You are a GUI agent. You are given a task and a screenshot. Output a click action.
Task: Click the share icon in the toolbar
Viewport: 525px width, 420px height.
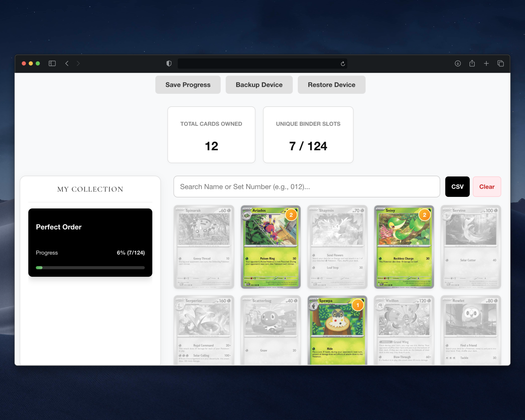(472, 63)
